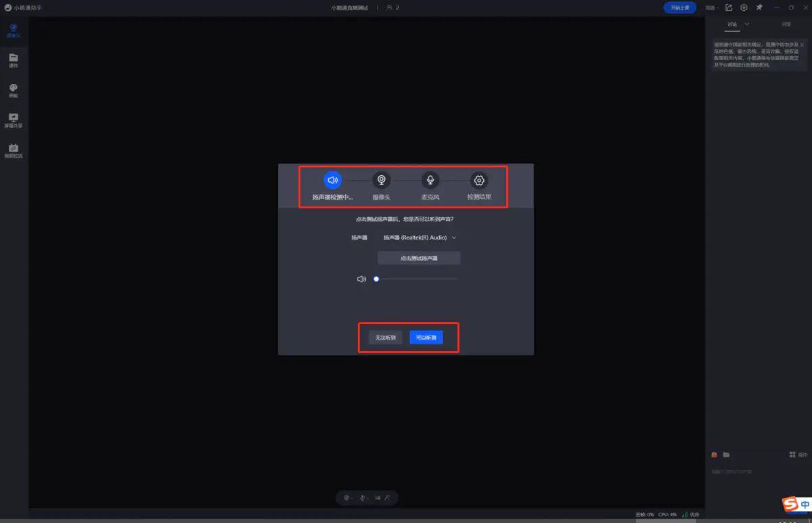Open the 课件 courseware folder in sidebar
The width and height of the screenshot is (812, 523).
[14, 60]
